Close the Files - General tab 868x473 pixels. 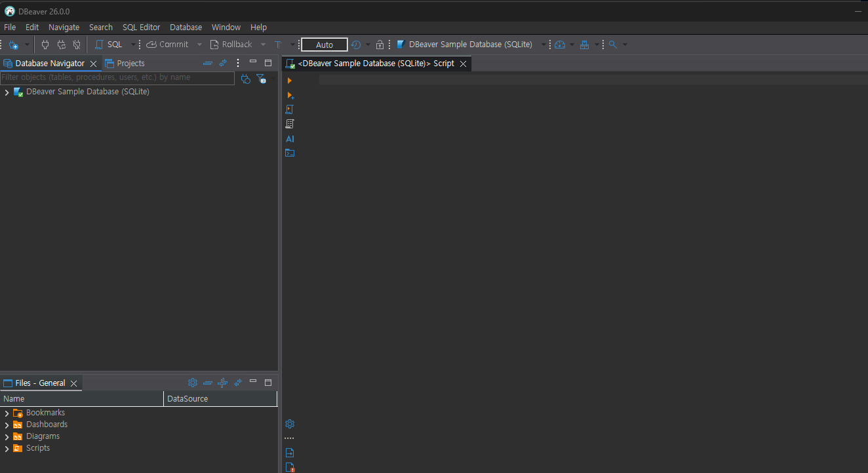[73, 383]
